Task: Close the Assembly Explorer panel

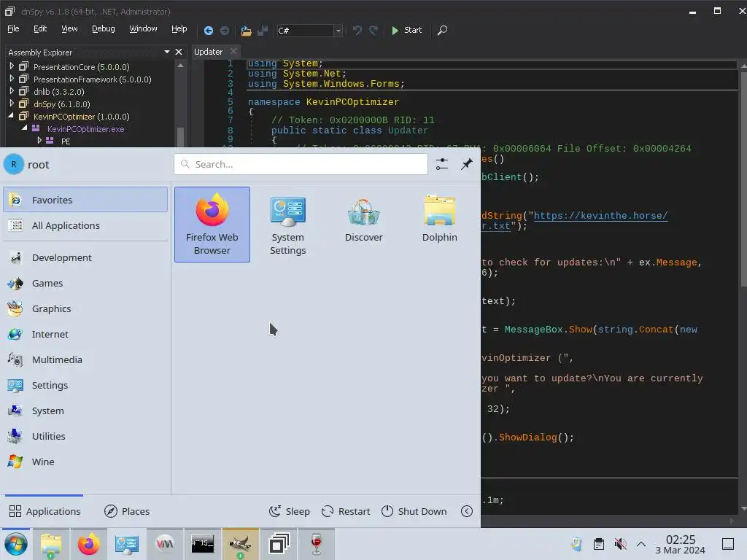Action: pos(179,52)
